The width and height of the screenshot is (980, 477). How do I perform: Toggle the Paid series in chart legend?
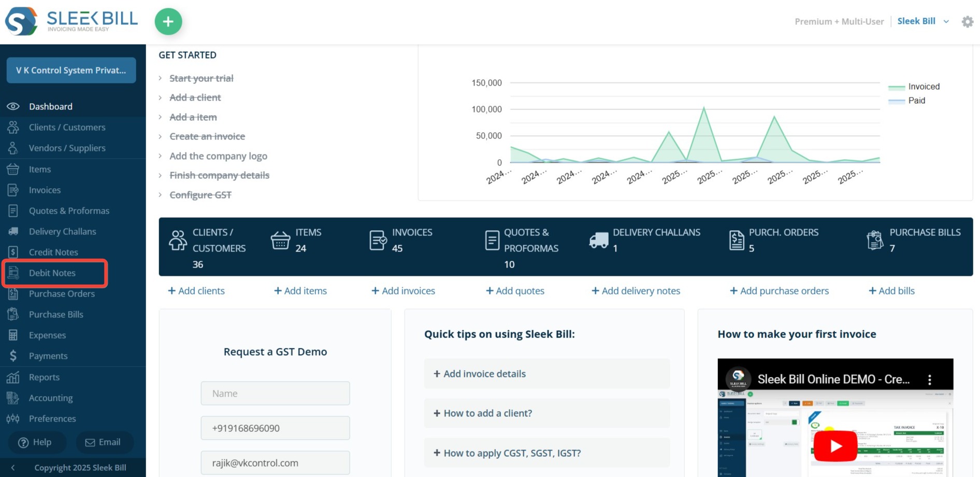tap(907, 101)
